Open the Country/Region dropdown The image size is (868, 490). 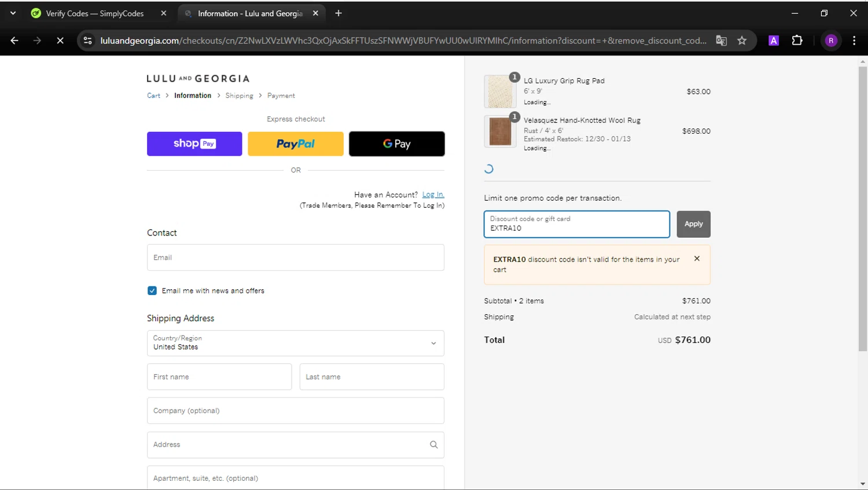coord(296,343)
